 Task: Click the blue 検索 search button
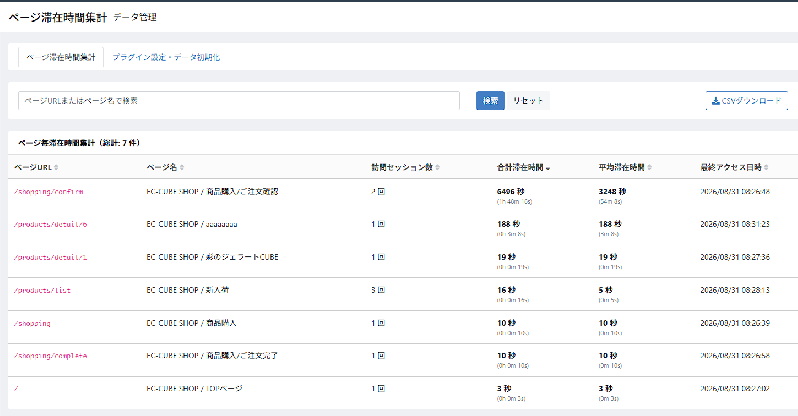490,101
